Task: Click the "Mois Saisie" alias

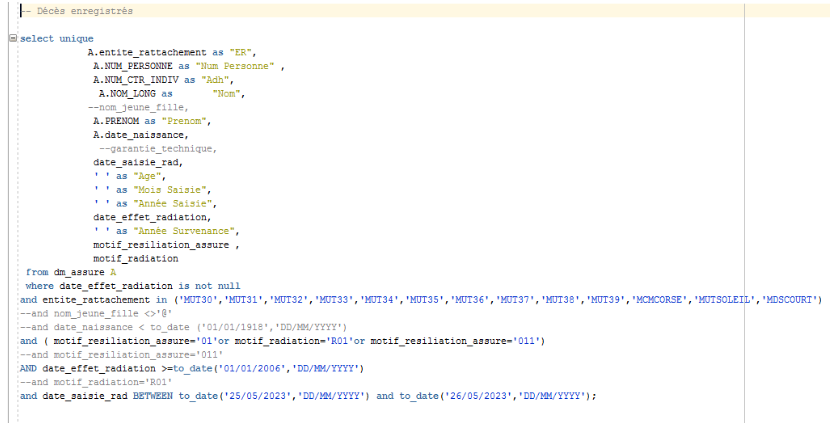Action: 172,190
